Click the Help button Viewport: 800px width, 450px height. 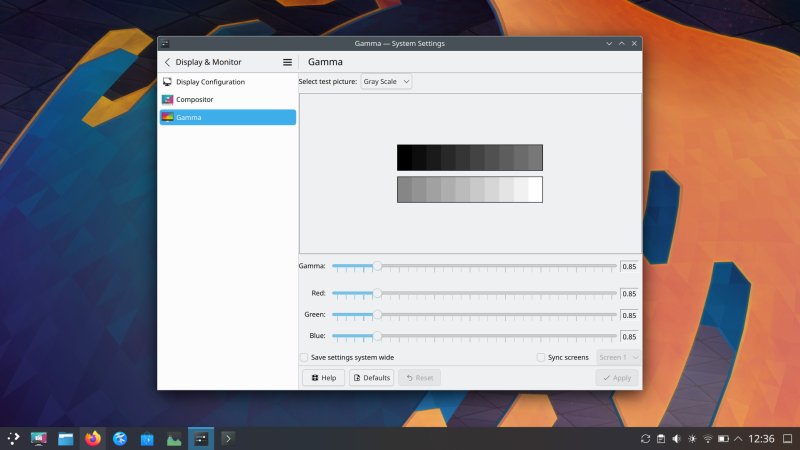(x=323, y=378)
